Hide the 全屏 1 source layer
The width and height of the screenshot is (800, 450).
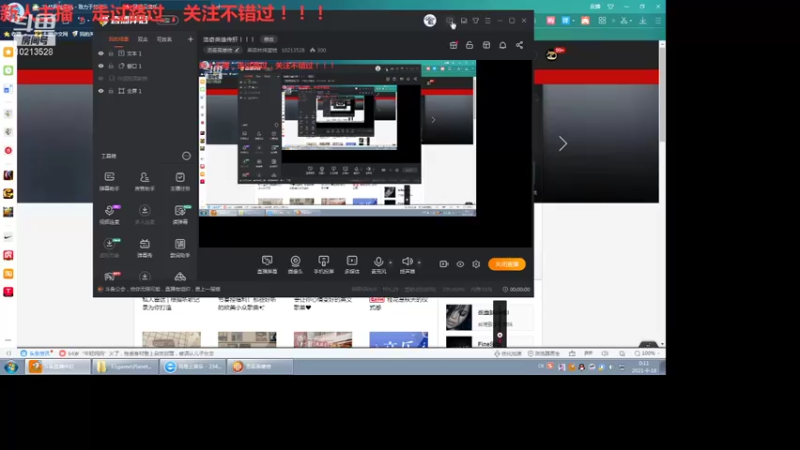[x=101, y=91]
